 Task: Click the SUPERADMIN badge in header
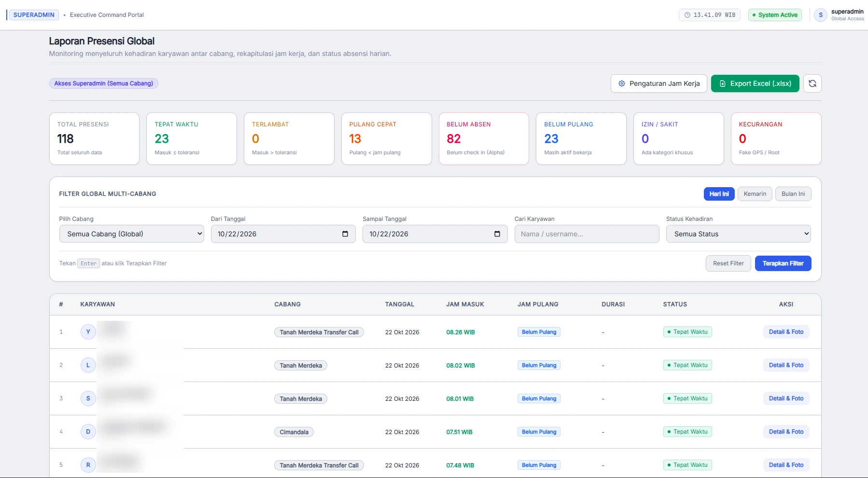click(34, 15)
